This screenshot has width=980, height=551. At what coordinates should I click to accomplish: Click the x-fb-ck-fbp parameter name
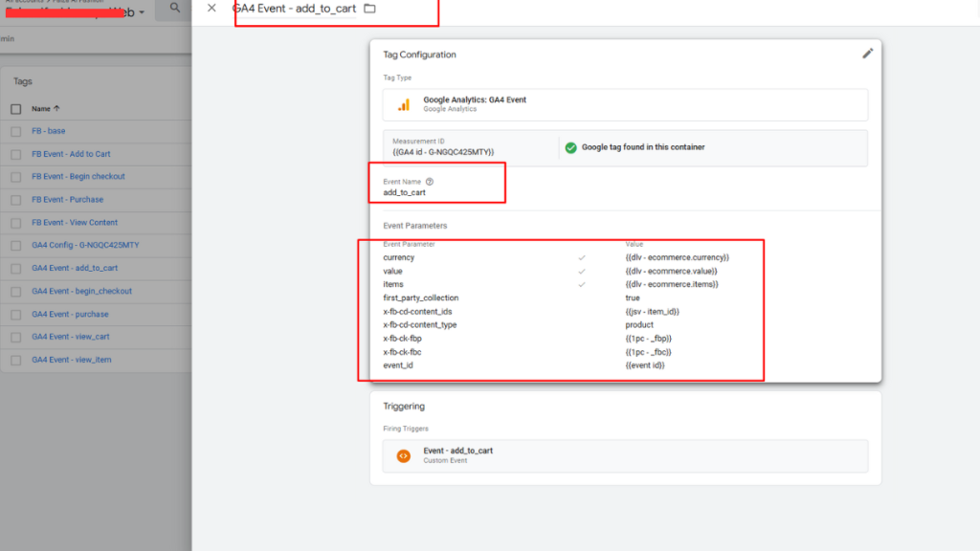click(x=403, y=339)
